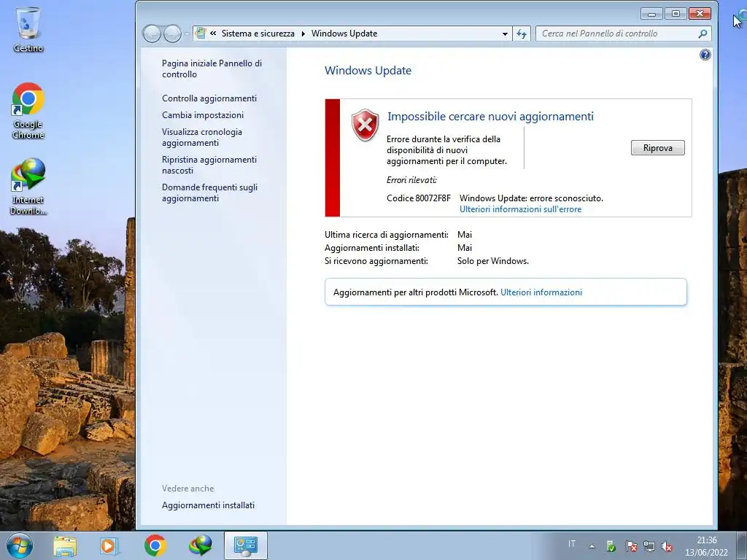Click the error code text Codice 80072F8F
This screenshot has width=747, height=560.
click(418, 198)
